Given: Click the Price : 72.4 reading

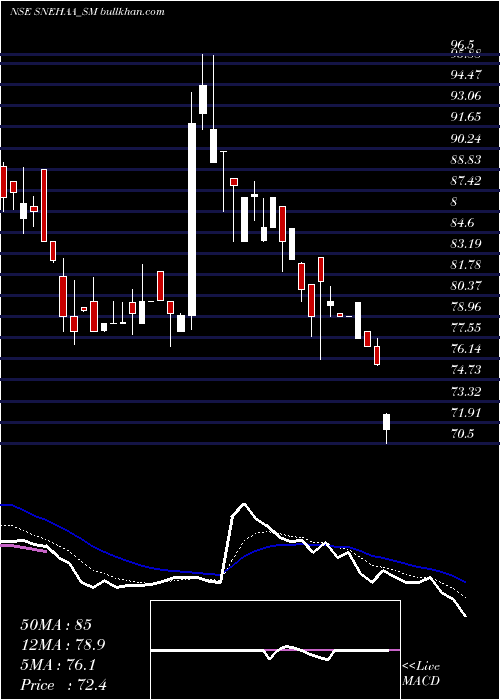Looking at the screenshot, I should tap(63, 685).
